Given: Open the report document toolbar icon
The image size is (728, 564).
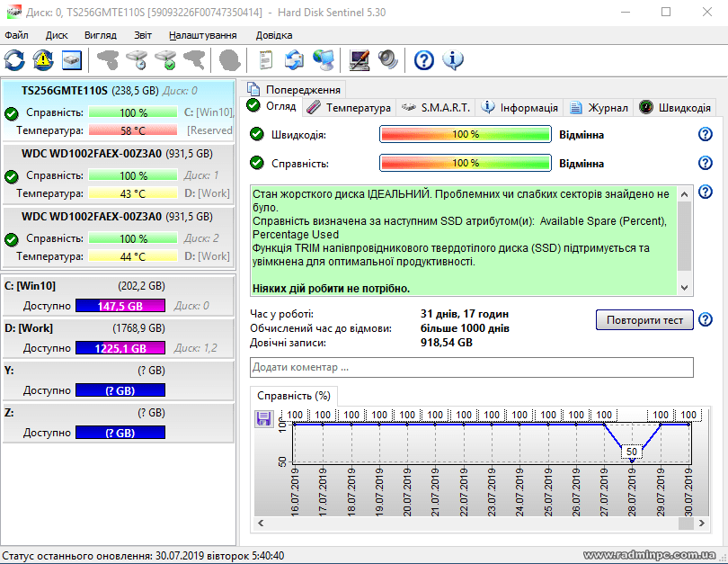Looking at the screenshot, I should coord(265,60).
